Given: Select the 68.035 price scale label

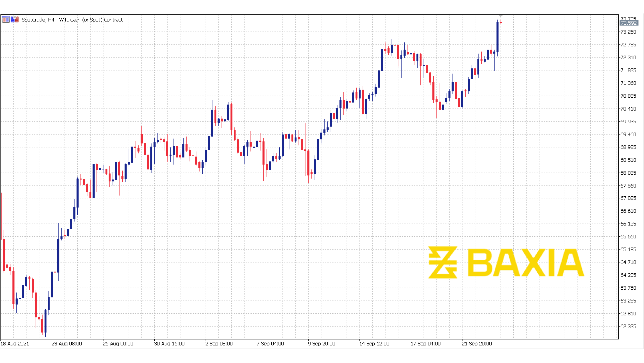Looking at the screenshot, I should click(x=628, y=173).
